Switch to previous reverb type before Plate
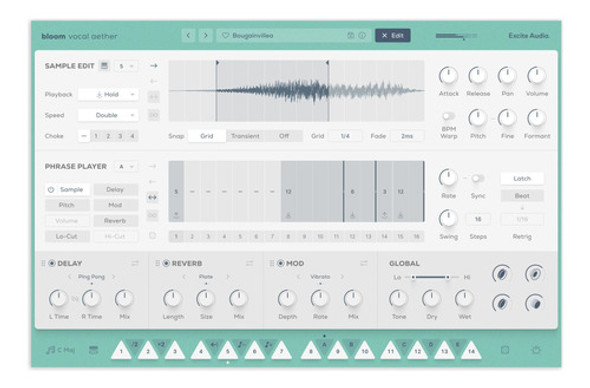 click(184, 277)
